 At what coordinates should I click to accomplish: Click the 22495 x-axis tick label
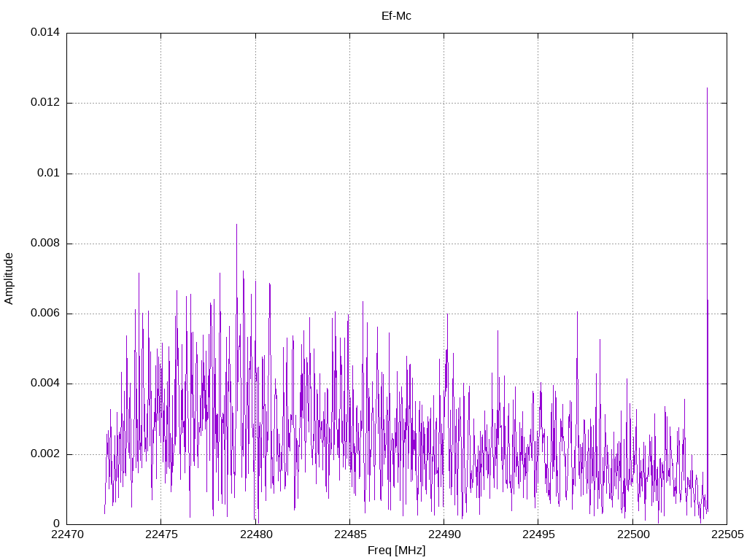[538, 535]
